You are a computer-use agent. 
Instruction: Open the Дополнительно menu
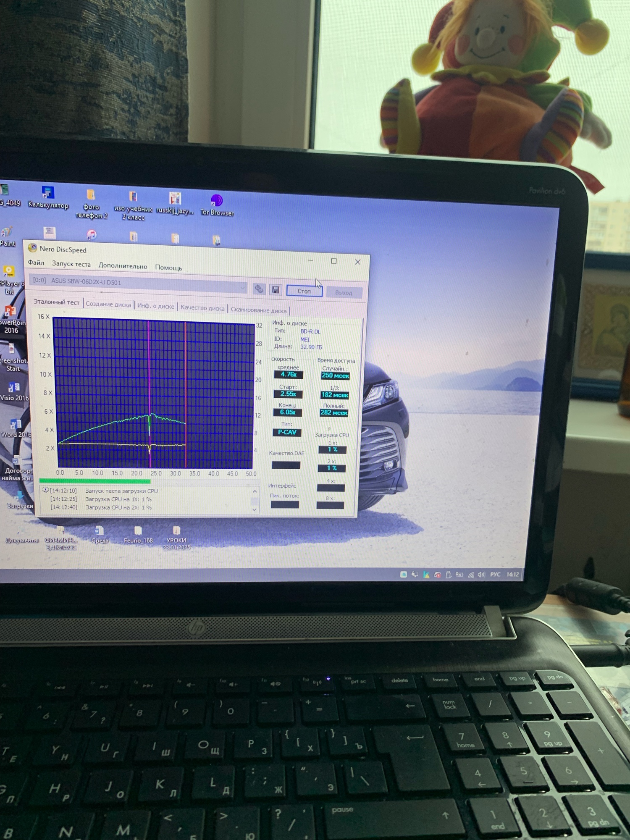pos(123,266)
